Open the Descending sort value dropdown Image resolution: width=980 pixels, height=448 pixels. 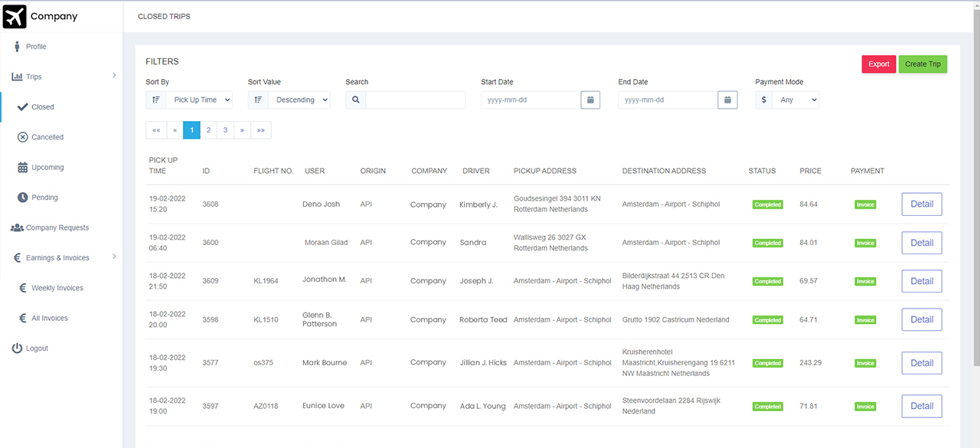pos(299,100)
